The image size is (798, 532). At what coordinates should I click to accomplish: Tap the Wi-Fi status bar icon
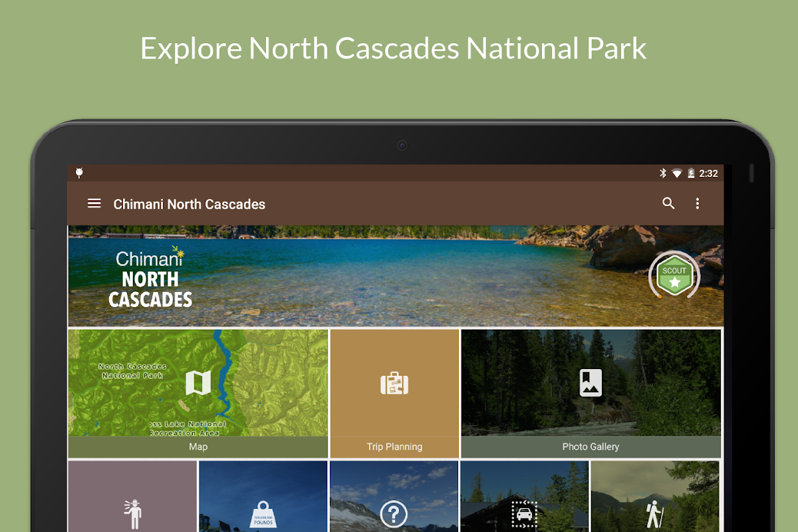677,173
